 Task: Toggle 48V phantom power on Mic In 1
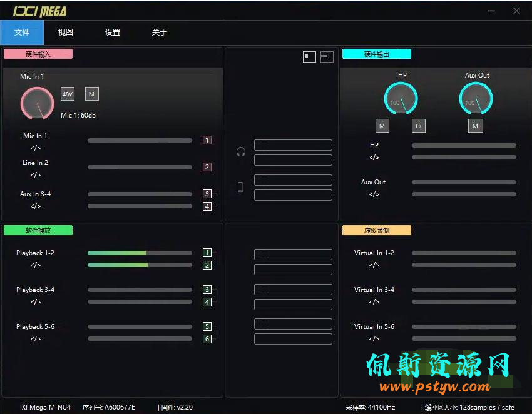(x=68, y=94)
